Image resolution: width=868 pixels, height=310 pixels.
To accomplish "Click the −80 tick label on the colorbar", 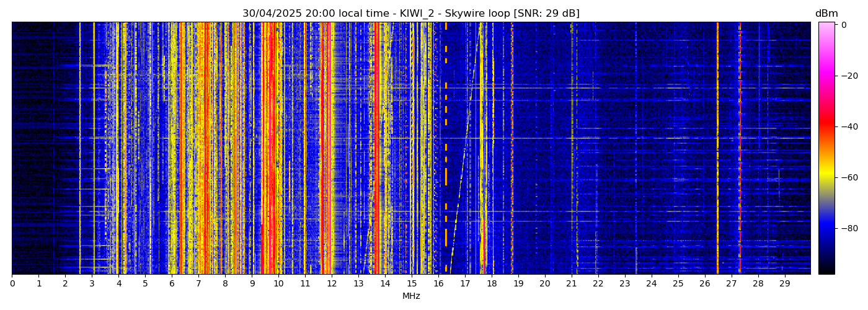I will pyautogui.click(x=848, y=228).
